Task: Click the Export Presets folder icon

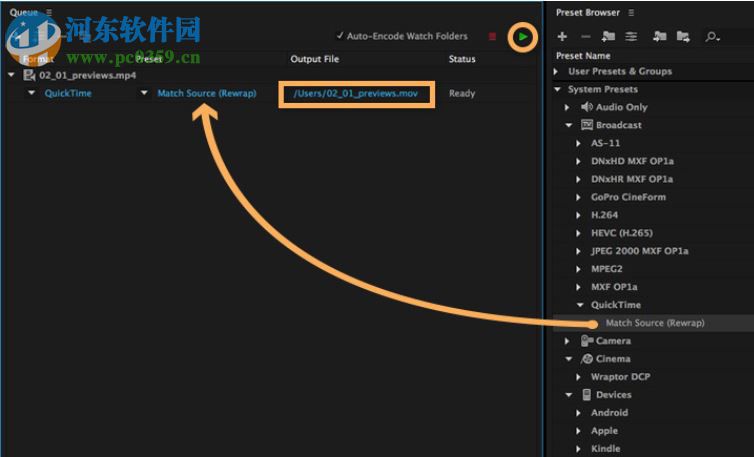Action: (683, 37)
